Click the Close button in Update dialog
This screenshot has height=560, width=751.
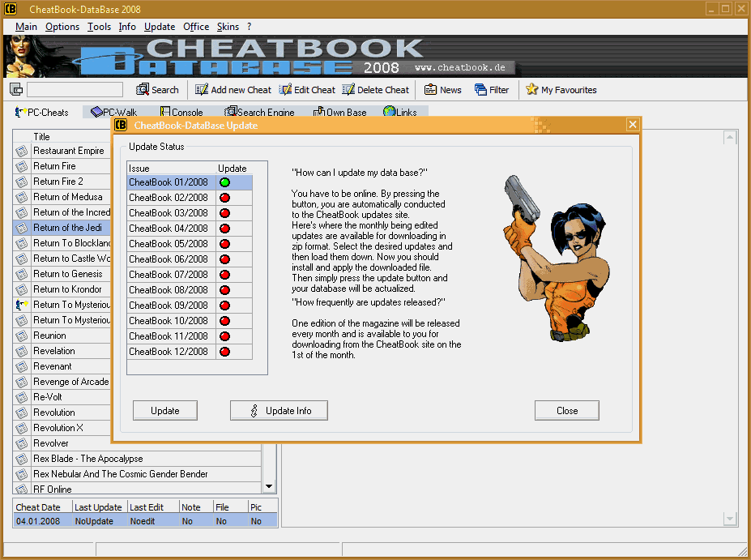566,411
